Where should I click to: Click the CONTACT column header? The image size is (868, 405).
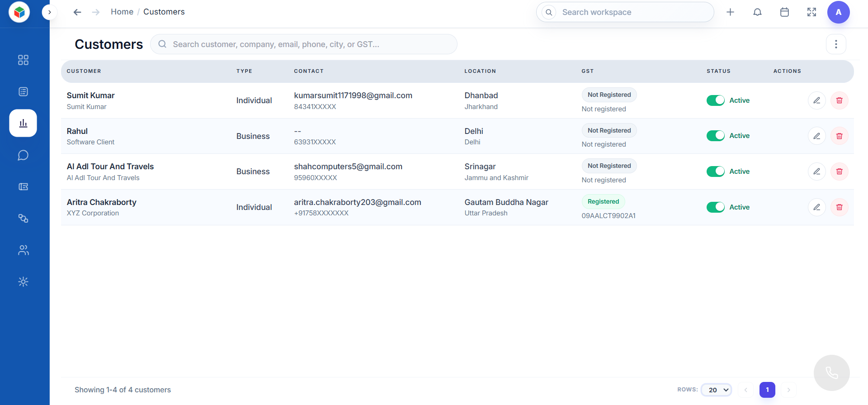click(309, 71)
